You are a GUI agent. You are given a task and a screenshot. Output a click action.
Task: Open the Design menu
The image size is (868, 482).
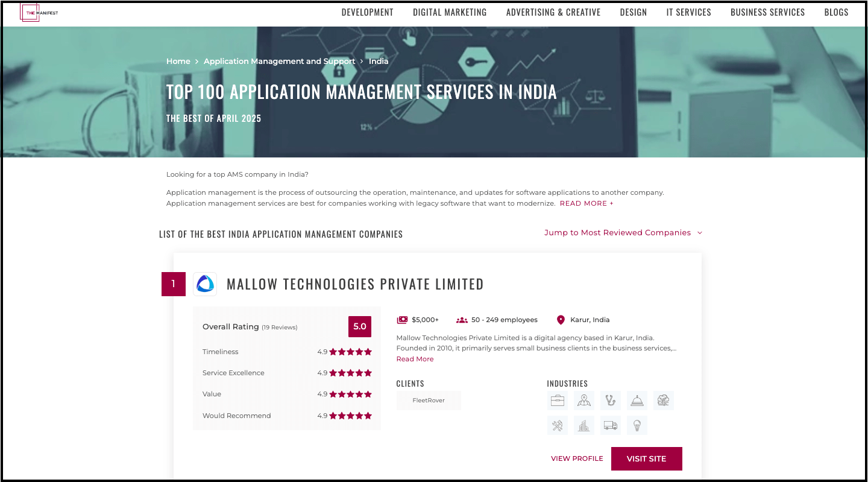pyautogui.click(x=634, y=12)
